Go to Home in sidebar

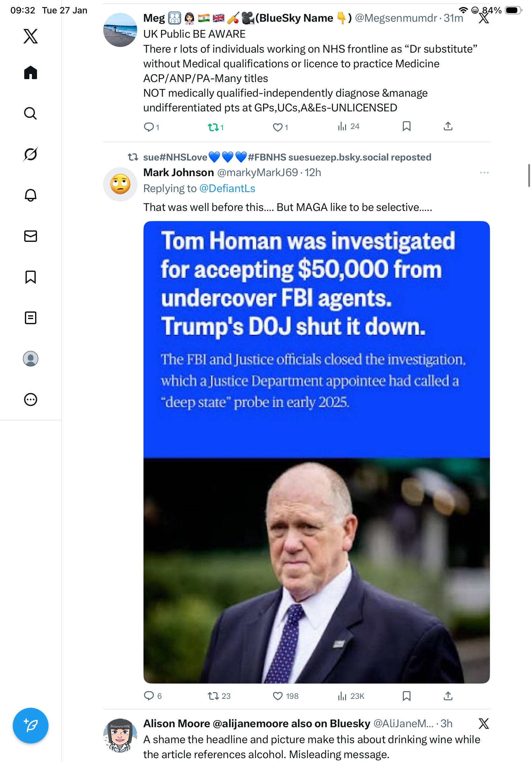(x=31, y=73)
